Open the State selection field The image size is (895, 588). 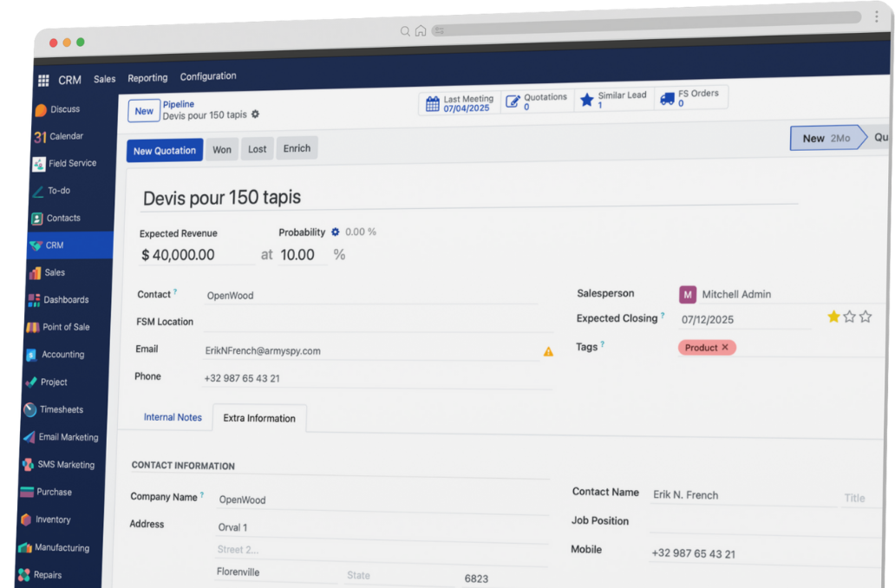[395, 576]
